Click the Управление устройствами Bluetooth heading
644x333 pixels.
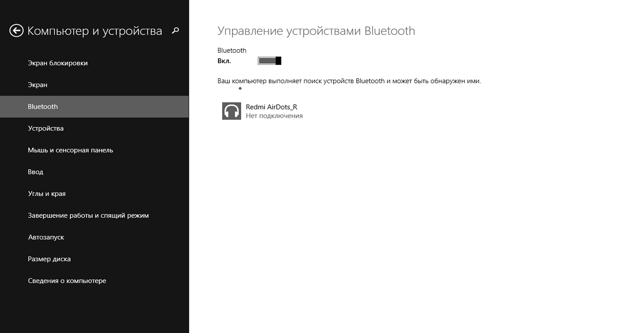tap(316, 31)
